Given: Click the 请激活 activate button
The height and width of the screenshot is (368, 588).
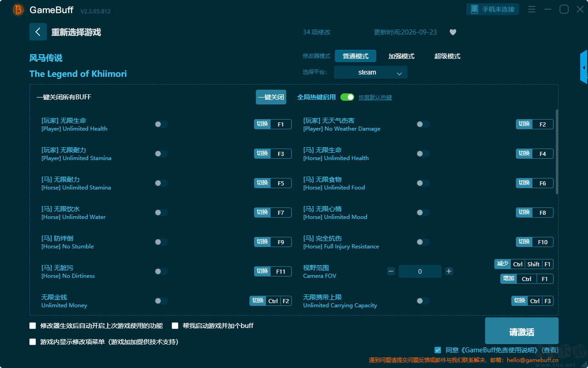Looking at the screenshot, I should pos(522,331).
